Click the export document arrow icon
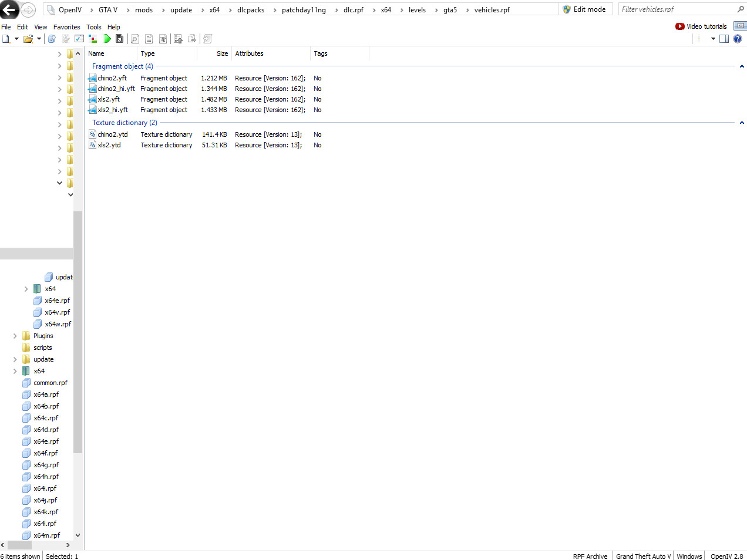The width and height of the screenshot is (747, 560). (x=191, y=39)
